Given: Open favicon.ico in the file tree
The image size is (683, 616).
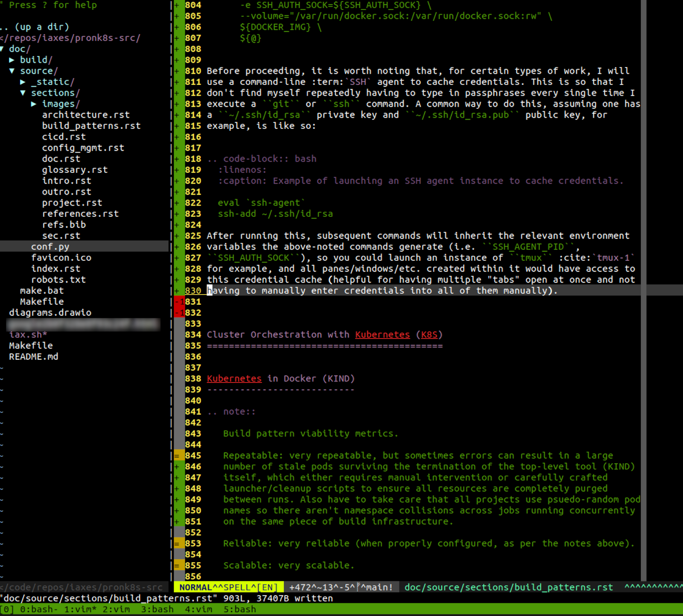Looking at the screenshot, I should (61, 258).
